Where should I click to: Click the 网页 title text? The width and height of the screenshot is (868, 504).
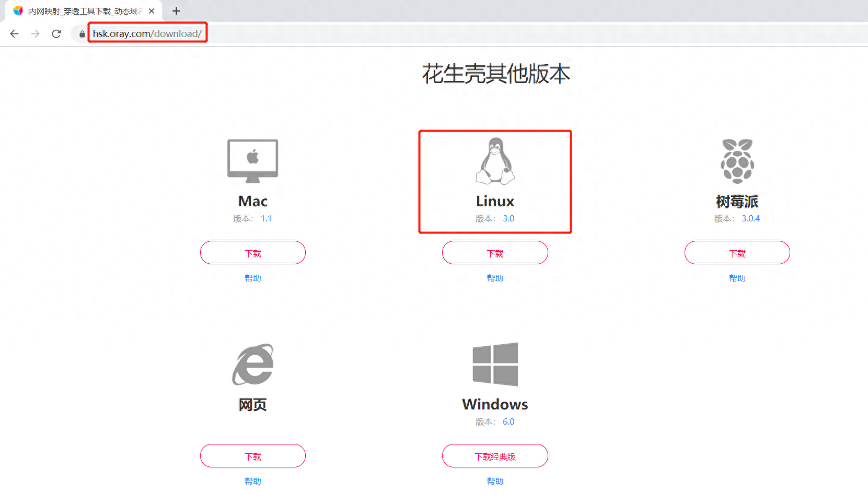[253, 405]
